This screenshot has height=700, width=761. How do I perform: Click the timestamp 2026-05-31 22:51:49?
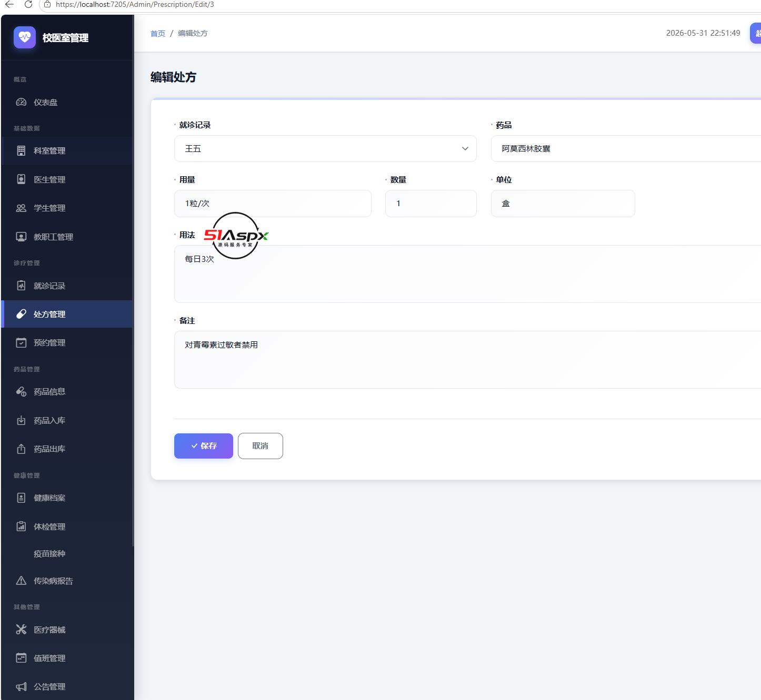(x=703, y=33)
